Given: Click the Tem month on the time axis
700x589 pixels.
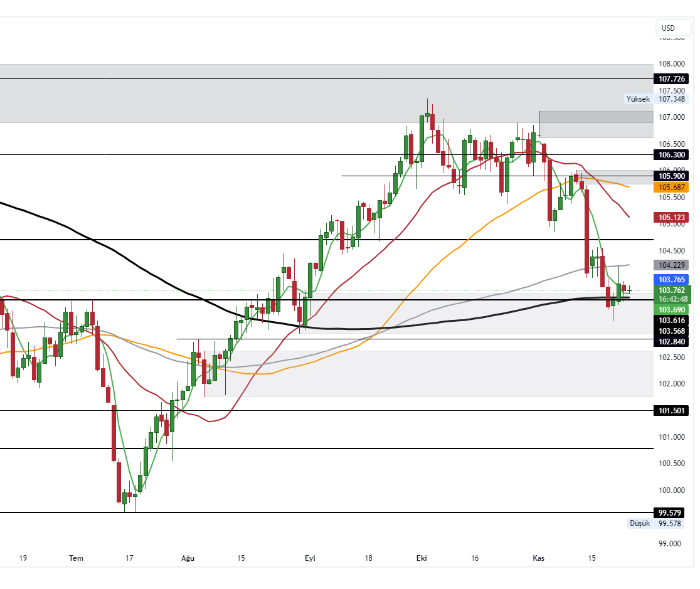Looking at the screenshot, I should [76, 558].
